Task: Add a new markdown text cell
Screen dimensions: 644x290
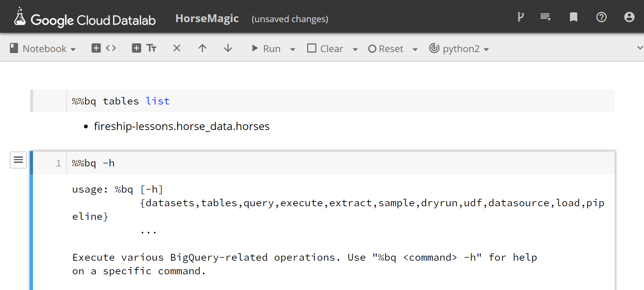Action: 144,48
